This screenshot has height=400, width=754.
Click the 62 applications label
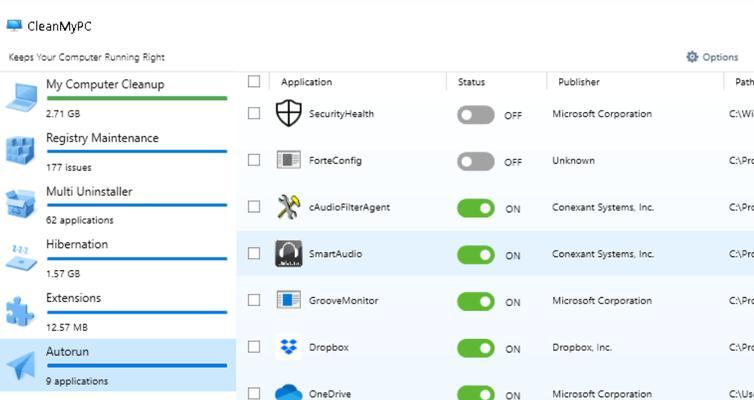click(x=80, y=220)
